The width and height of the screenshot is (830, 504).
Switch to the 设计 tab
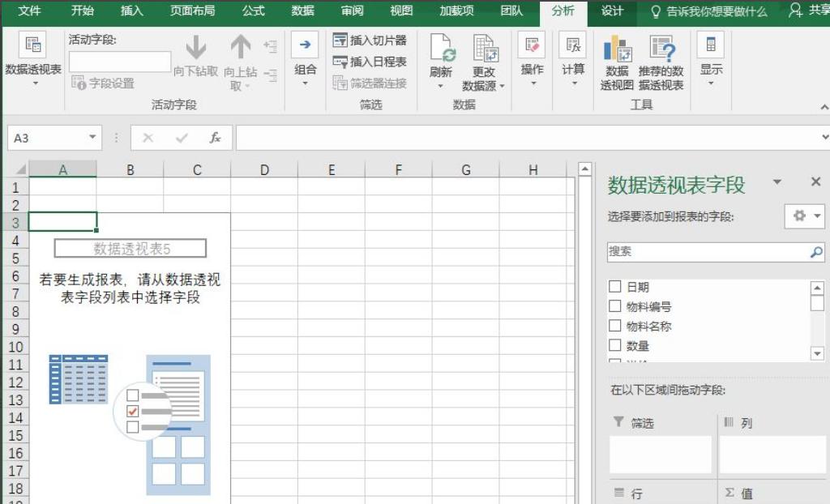pos(612,11)
